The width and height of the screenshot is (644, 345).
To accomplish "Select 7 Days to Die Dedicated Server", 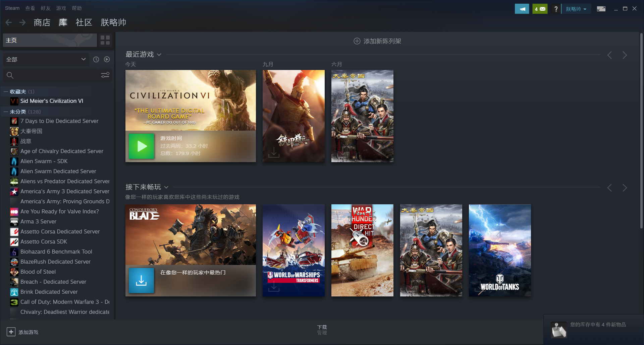I will pos(59,121).
